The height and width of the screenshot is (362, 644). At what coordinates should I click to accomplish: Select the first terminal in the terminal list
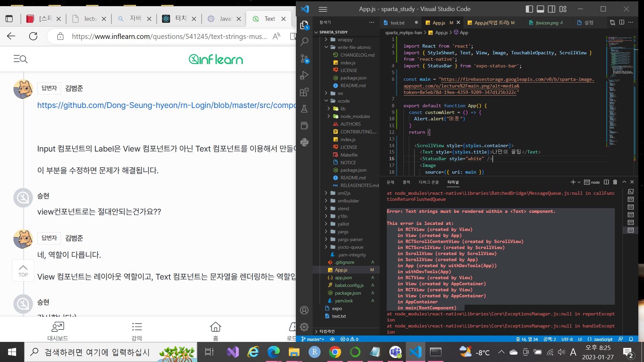631,191
